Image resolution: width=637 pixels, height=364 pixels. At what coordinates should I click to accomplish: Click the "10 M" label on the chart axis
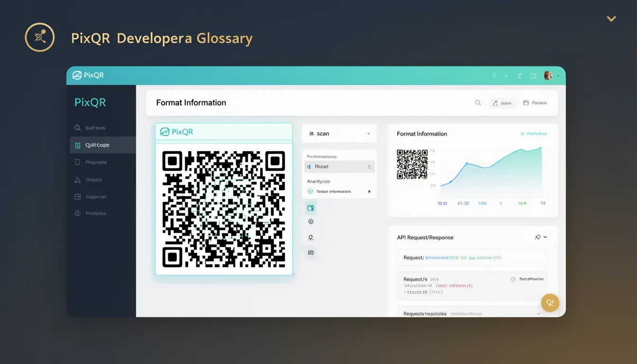pyautogui.click(x=442, y=203)
